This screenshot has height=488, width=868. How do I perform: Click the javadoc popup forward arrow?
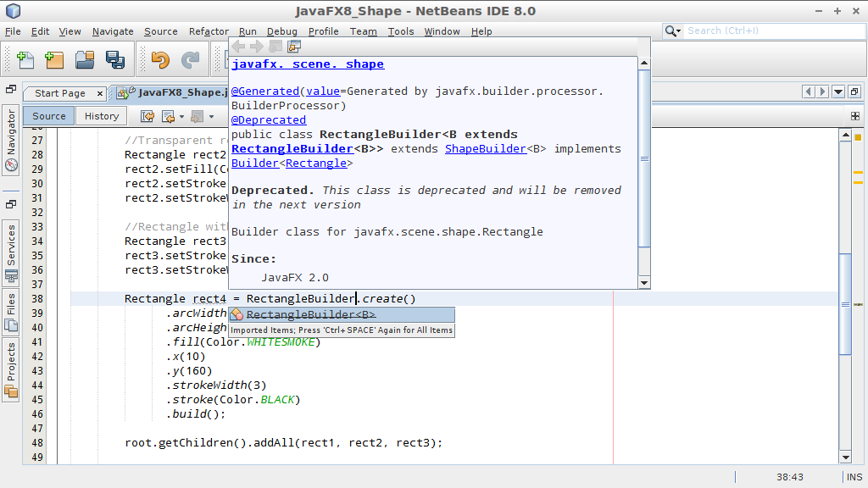click(x=256, y=47)
